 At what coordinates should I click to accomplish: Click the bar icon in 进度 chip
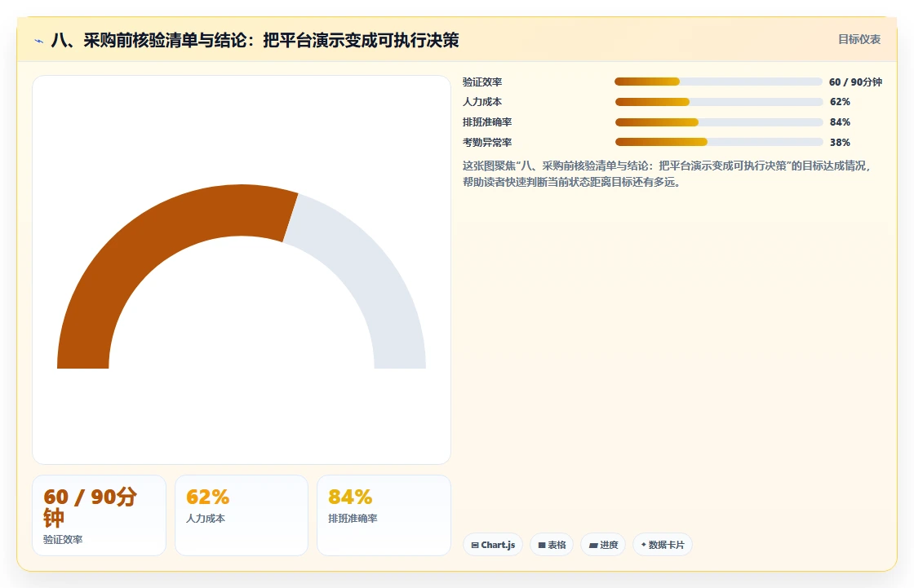coord(593,546)
